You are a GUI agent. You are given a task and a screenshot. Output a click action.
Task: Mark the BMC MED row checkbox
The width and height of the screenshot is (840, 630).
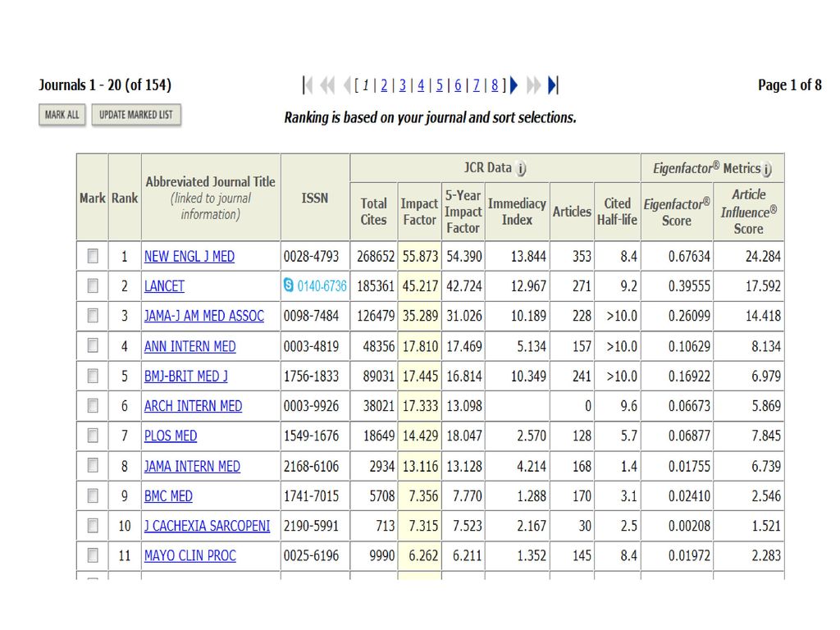[93, 495]
